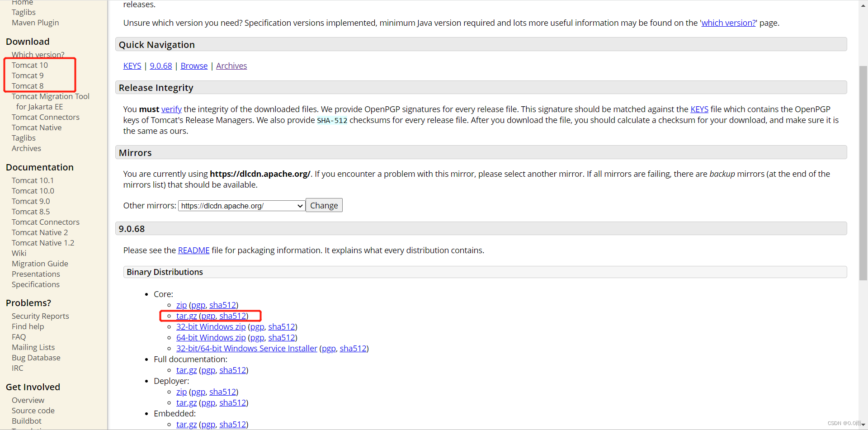
Task: Open Source code sidebar link
Action: (33, 411)
